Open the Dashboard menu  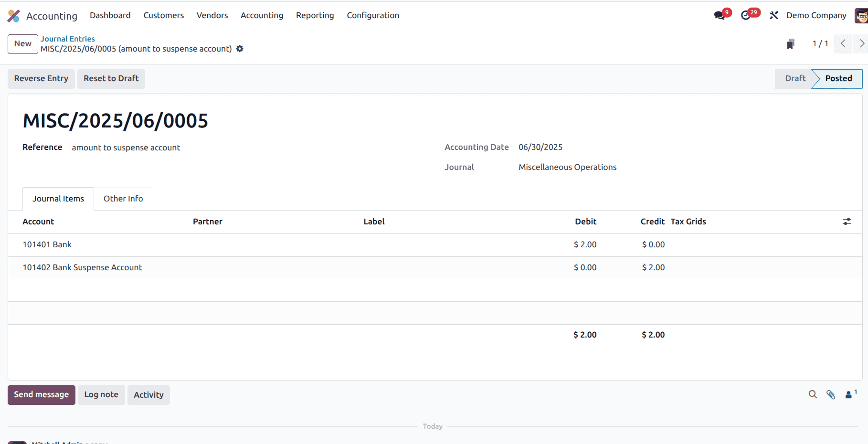(x=110, y=15)
